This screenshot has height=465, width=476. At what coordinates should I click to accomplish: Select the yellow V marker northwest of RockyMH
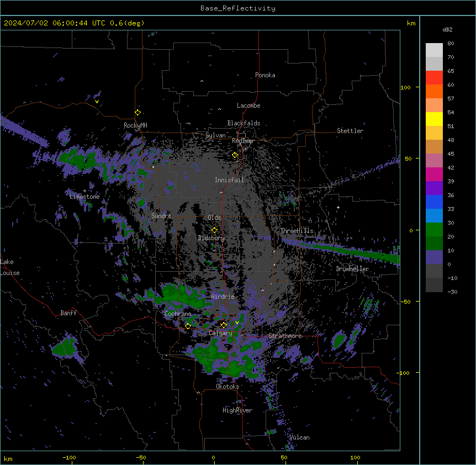97,102
